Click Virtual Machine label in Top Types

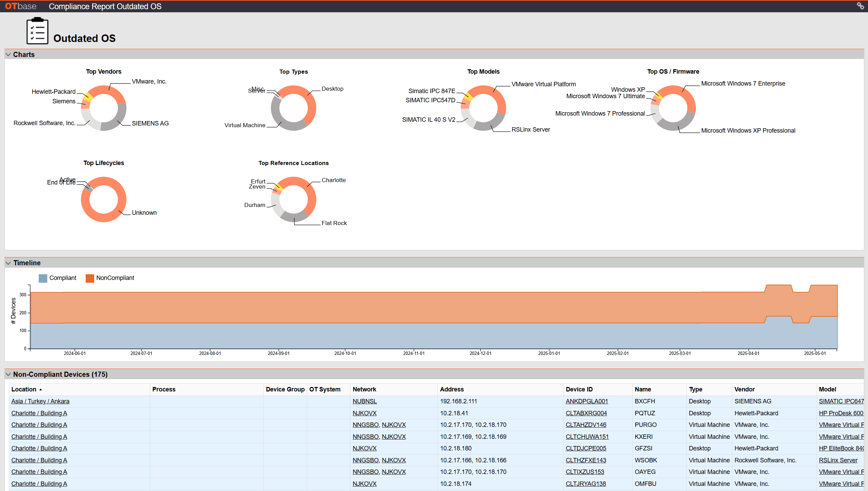coord(245,125)
